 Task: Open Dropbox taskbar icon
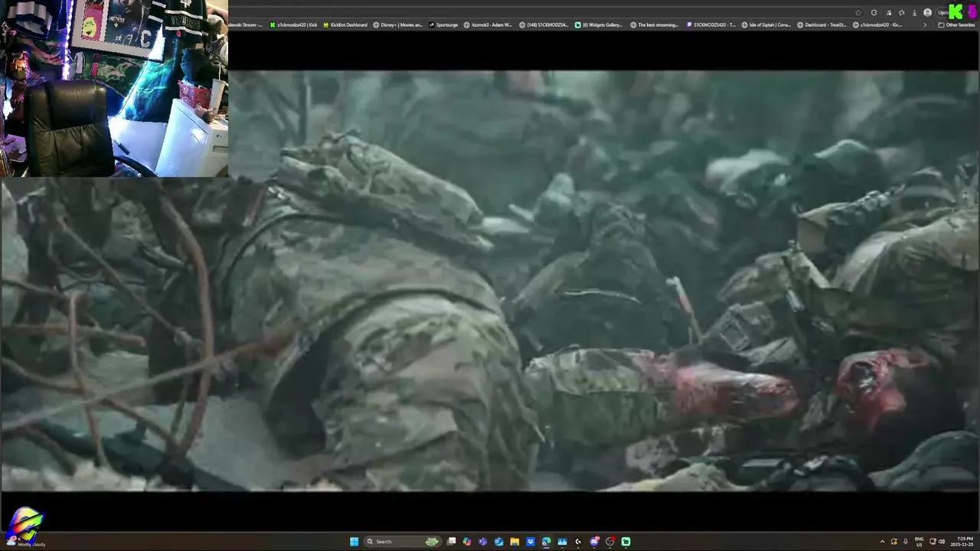[x=531, y=541]
